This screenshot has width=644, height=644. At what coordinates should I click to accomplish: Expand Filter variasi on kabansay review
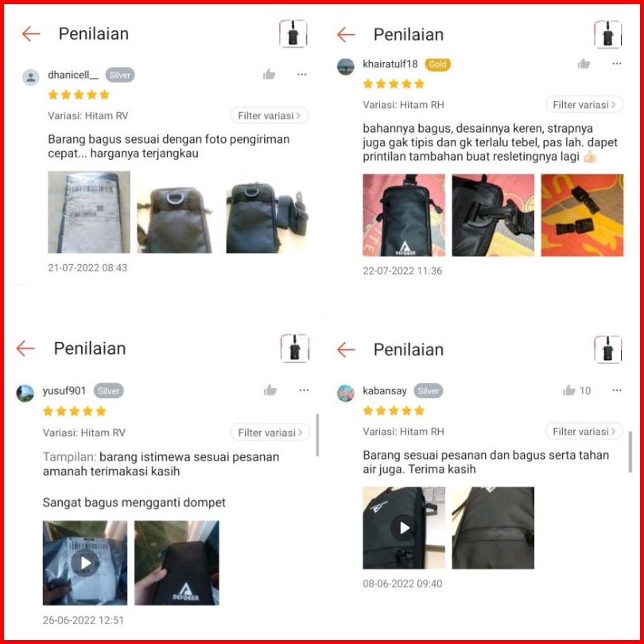click(x=584, y=431)
